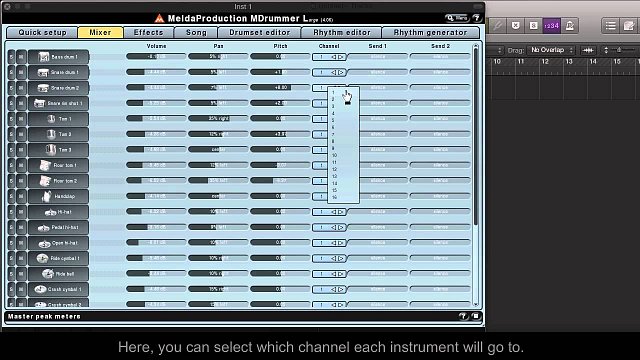The width and height of the screenshot is (640, 360).
Task: Switch to the Rhythm generator tab
Action: [430, 33]
